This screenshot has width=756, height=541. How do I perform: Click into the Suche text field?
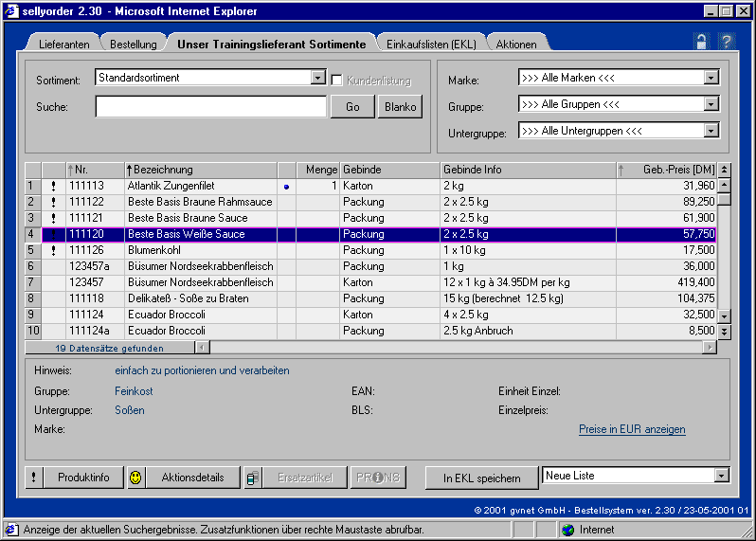pos(210,107)
